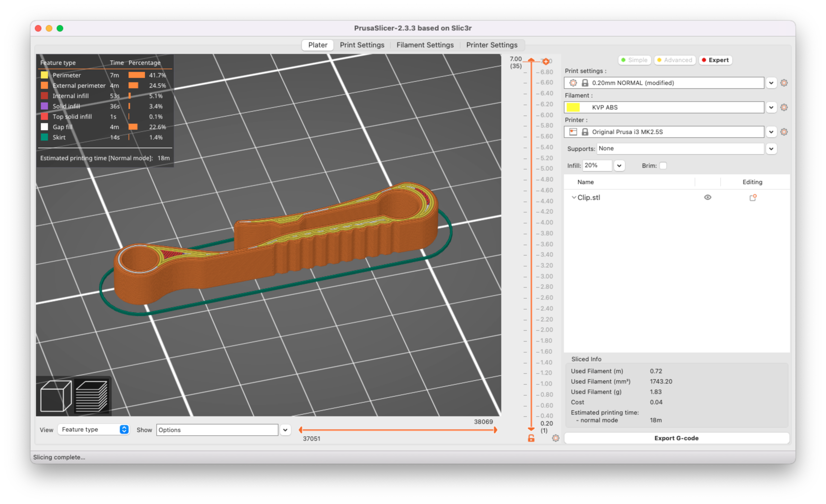
Task: Collapse Clip.stl tree item chevron
Action: [573, 198]
